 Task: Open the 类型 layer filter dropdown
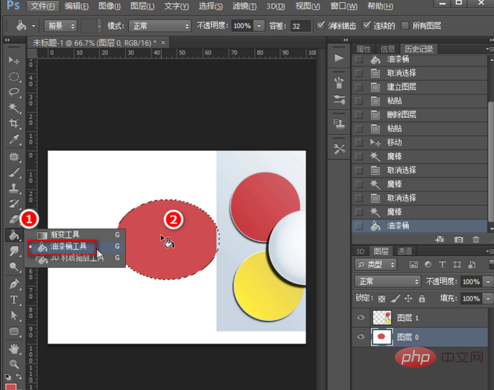376,265
